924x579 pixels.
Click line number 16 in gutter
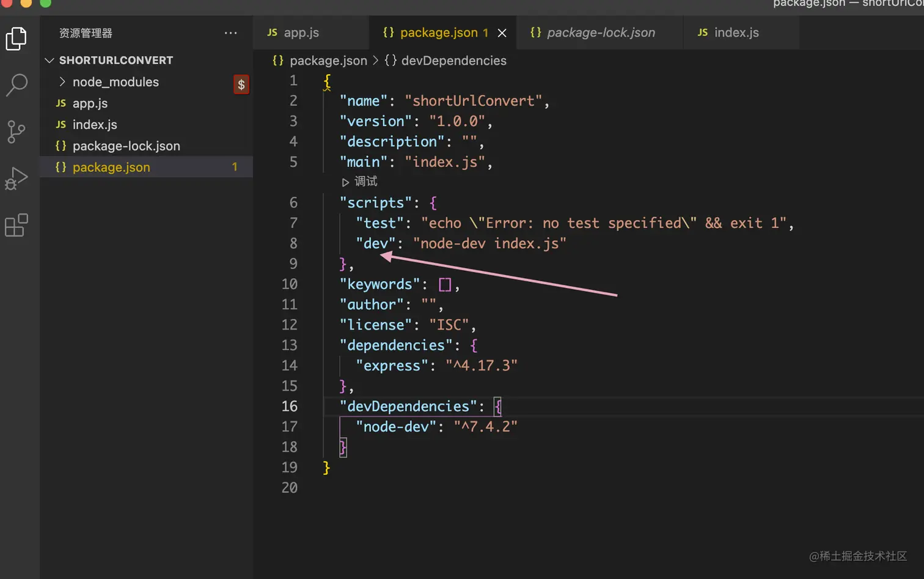tap(290, 407)
